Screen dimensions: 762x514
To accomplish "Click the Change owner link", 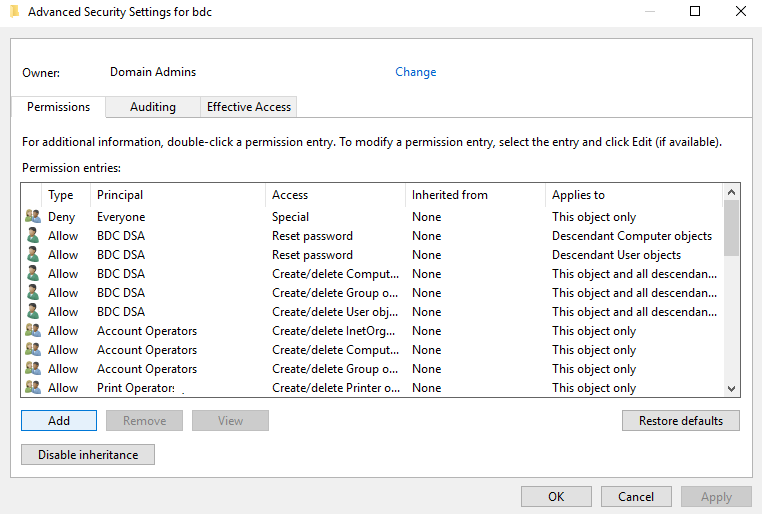I will click(416, 72).
